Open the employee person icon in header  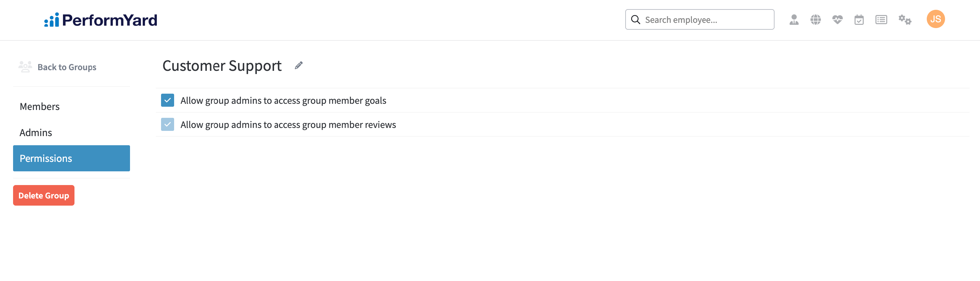point(793,19)
